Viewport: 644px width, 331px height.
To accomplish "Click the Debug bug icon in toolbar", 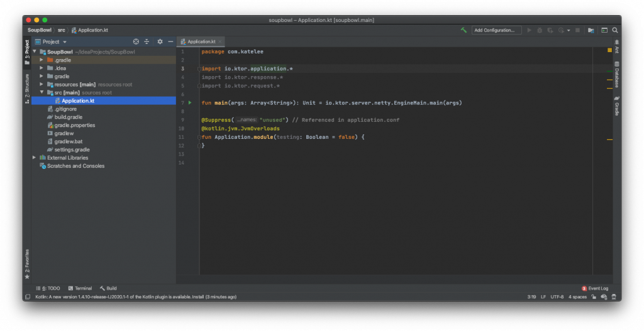I will coord(540,30).
